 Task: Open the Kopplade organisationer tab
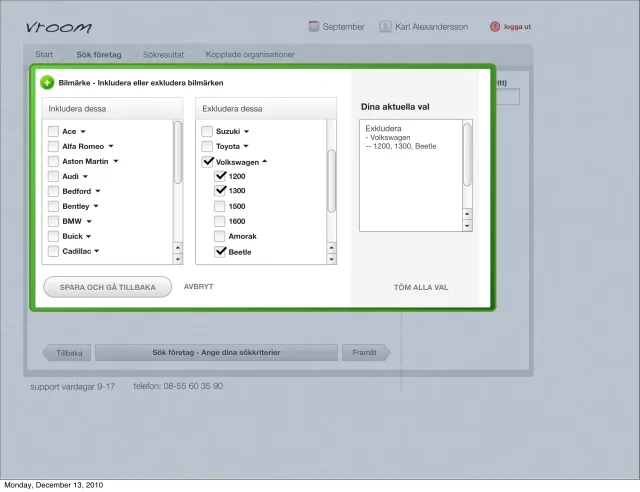point(250,54)
